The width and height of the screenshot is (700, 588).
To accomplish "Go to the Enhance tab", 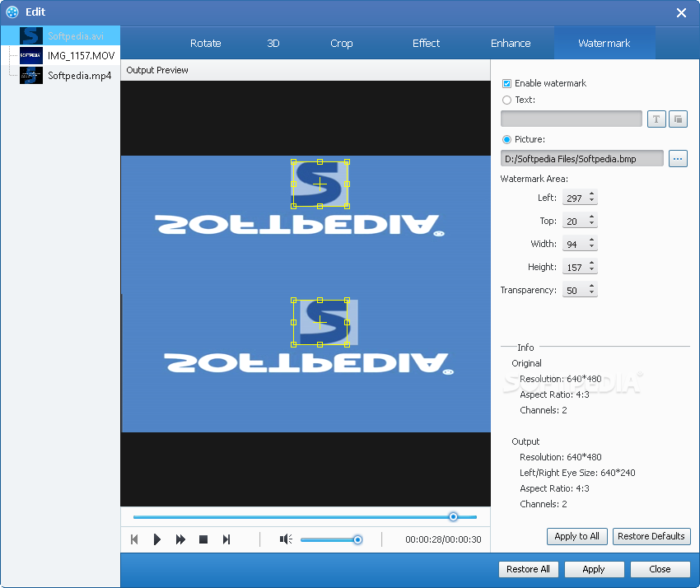I will click(511, 44).
